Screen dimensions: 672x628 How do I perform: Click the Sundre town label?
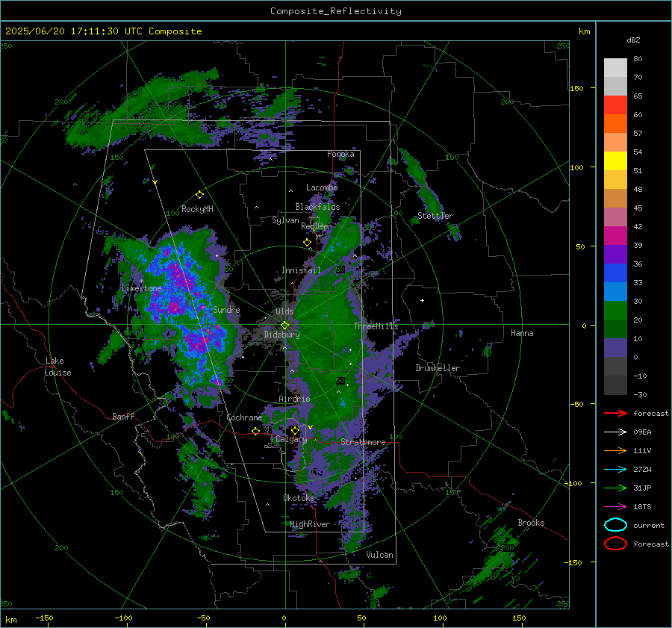(x=227, y=310)
